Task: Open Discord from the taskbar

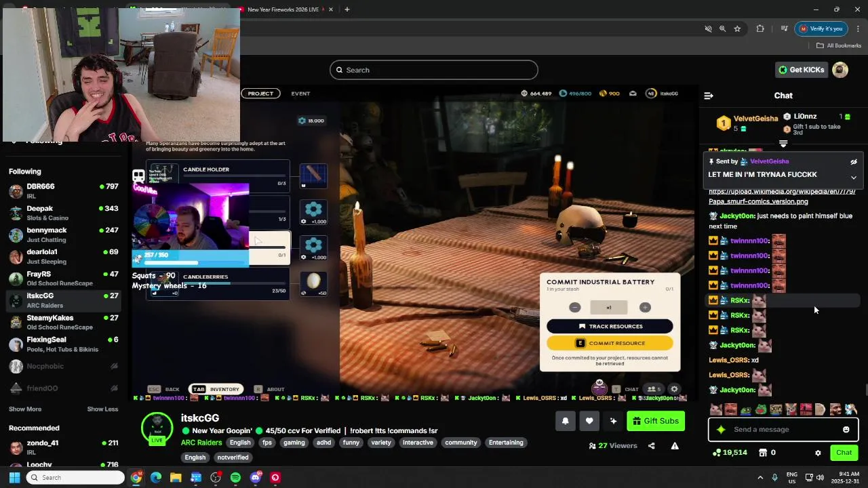Action: coord(255,478)
